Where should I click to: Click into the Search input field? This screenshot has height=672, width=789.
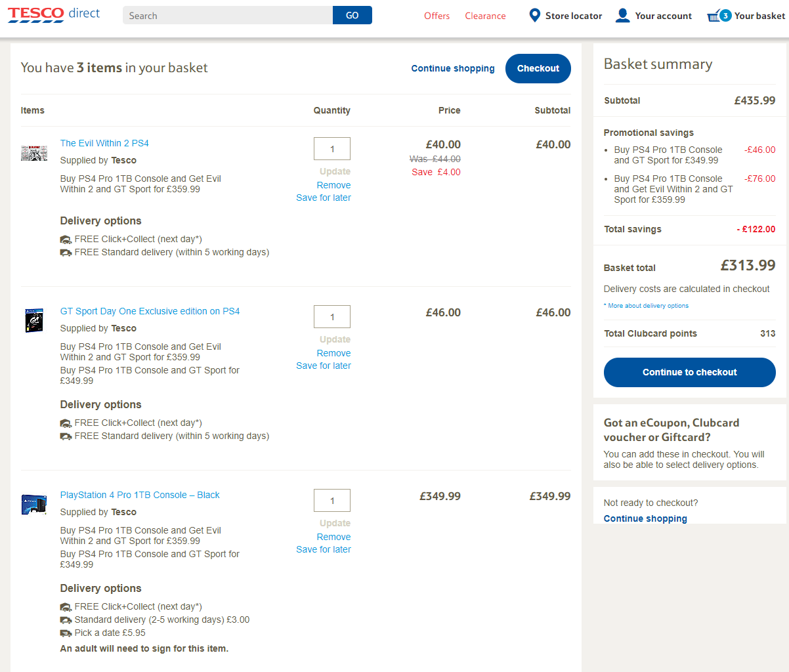click(228, 15)
